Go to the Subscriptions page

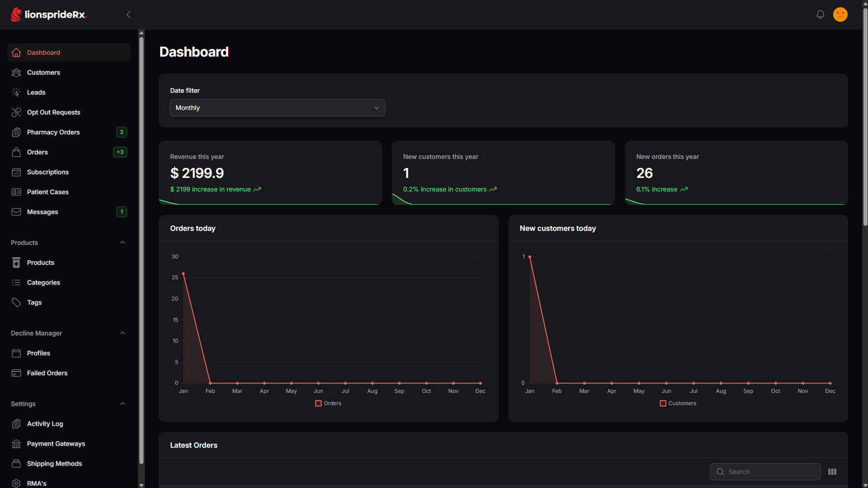click(69, 172)
